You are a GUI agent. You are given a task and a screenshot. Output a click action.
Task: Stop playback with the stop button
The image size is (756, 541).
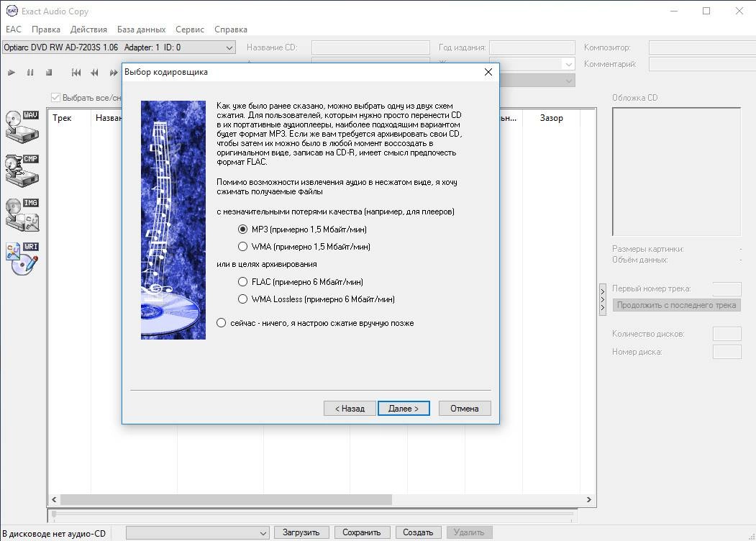pyautogui.click(x=49, y=73)
